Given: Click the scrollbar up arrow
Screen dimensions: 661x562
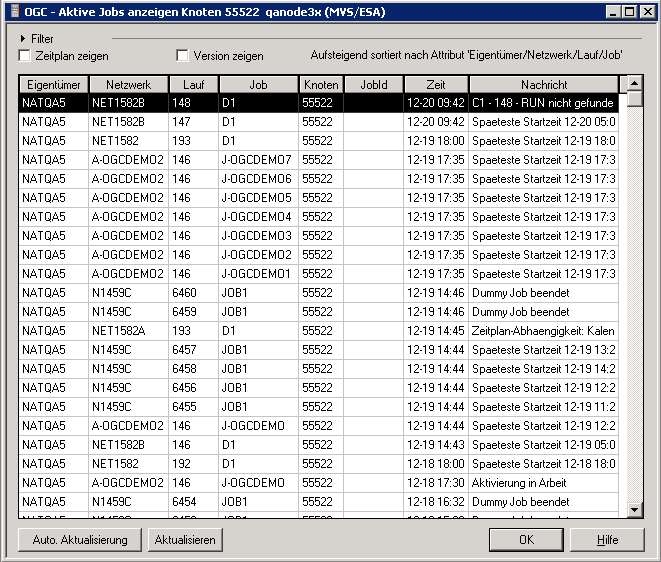Looking at the screenshot, I should 634,83.
